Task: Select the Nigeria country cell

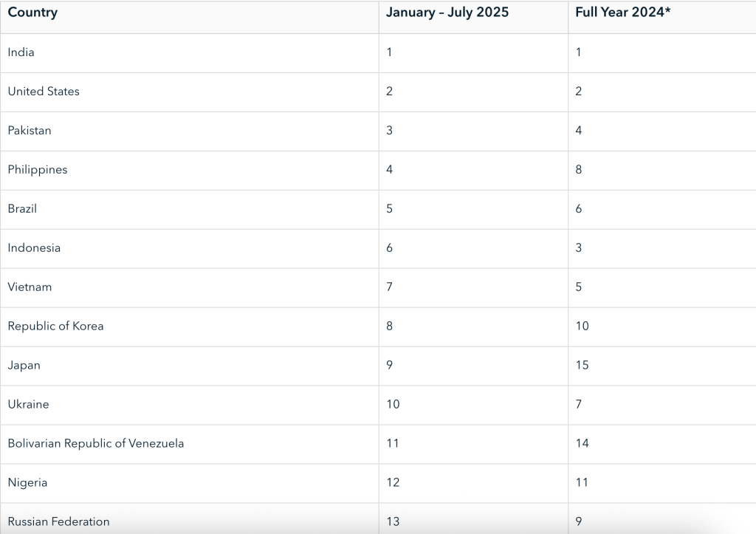Action: click(x=27, y=483)
